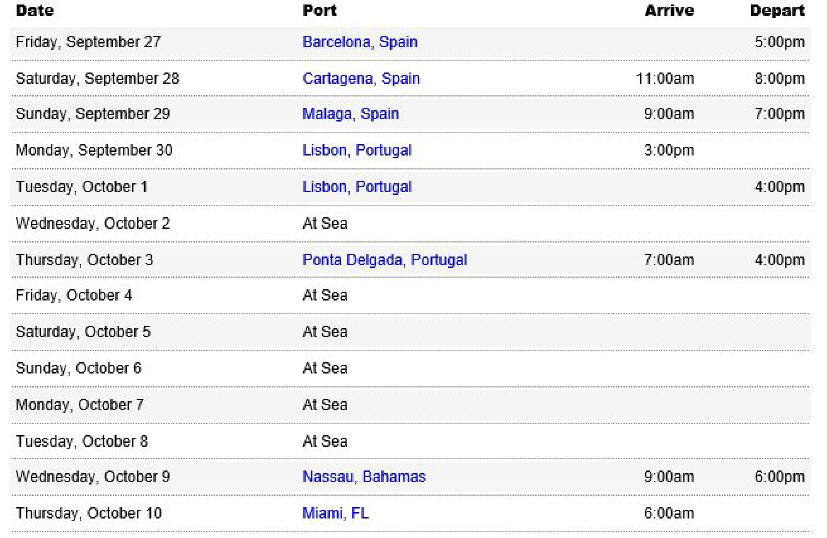Select the Thursday, October 10 date cell

[x=89, y=513]
